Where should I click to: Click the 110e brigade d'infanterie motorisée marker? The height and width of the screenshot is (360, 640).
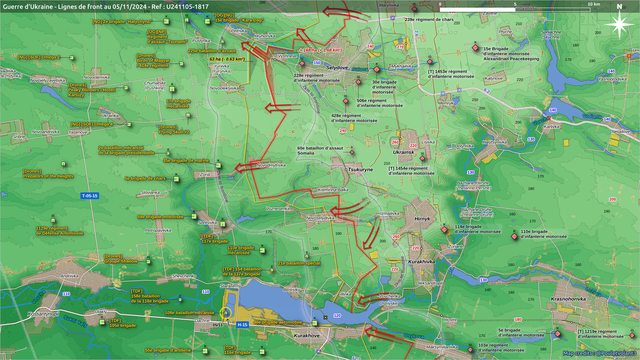515,236
